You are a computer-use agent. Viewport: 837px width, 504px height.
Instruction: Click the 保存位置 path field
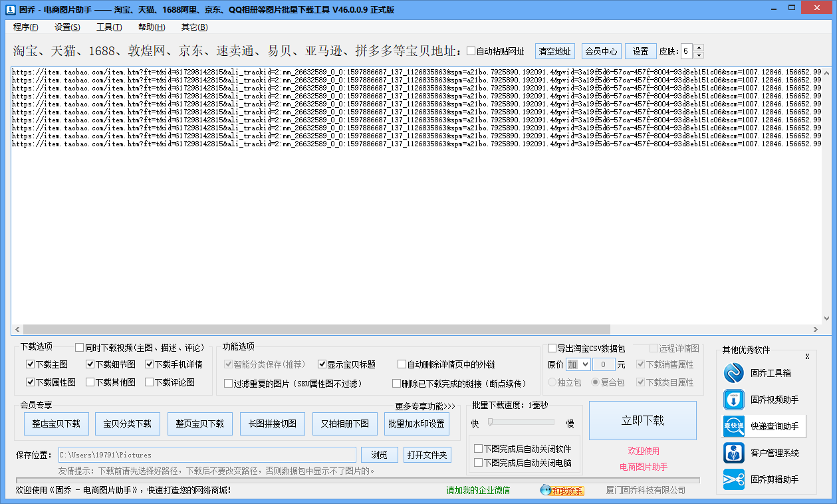[207, 455]
